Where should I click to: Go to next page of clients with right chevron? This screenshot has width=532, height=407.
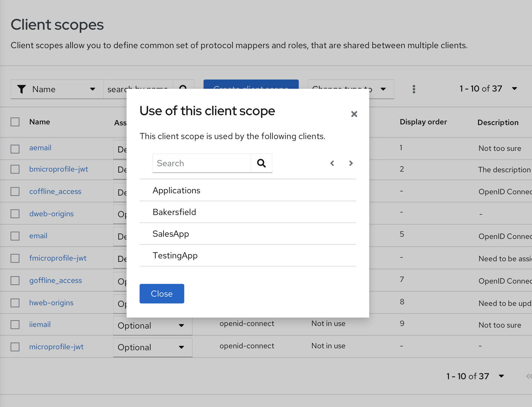(351, 163)
